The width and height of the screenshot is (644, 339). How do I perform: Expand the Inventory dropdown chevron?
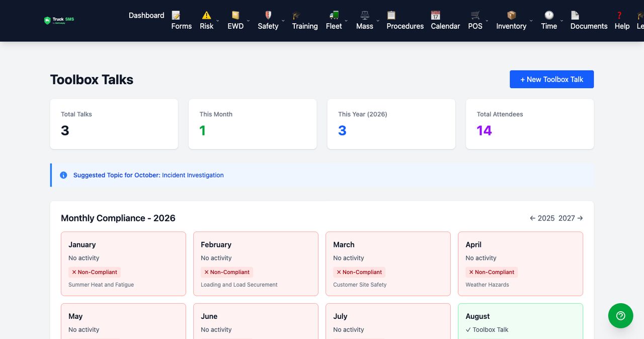531,21
